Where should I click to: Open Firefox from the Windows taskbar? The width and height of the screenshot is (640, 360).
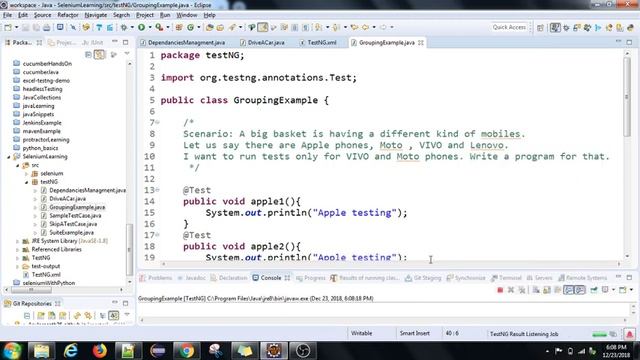[99, 351]
